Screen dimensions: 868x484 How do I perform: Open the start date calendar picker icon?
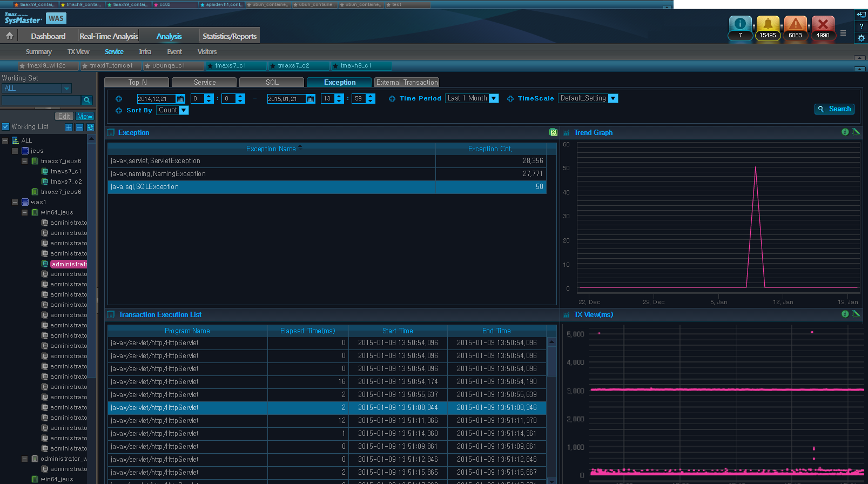[x=180, y=99]
